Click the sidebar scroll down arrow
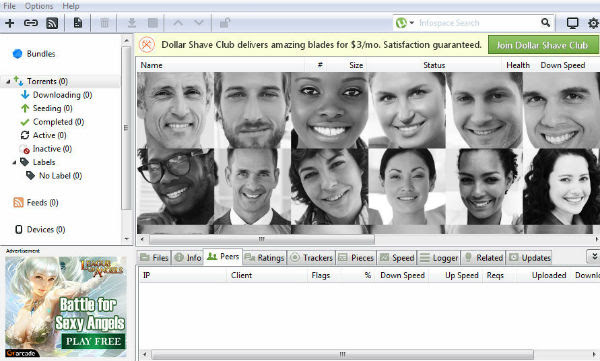The height and width of the screenshot is (361, 600). 127,239
